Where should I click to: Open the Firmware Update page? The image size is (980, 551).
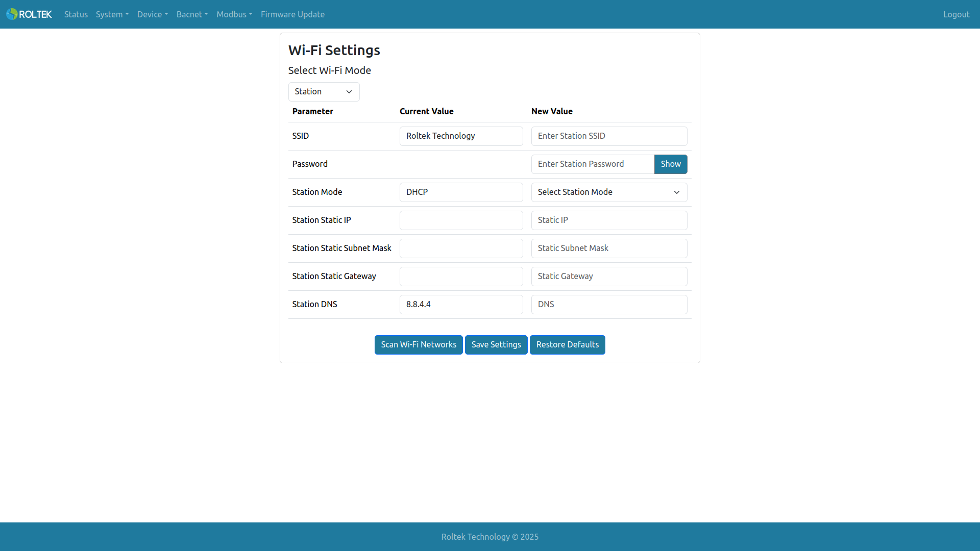pos(292,14)
